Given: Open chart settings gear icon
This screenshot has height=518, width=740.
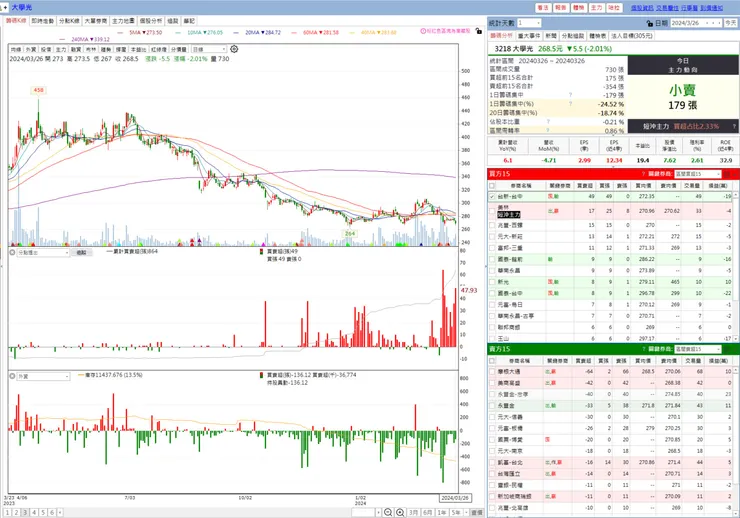Looking at the screenshot, I should tap(234, 49).
